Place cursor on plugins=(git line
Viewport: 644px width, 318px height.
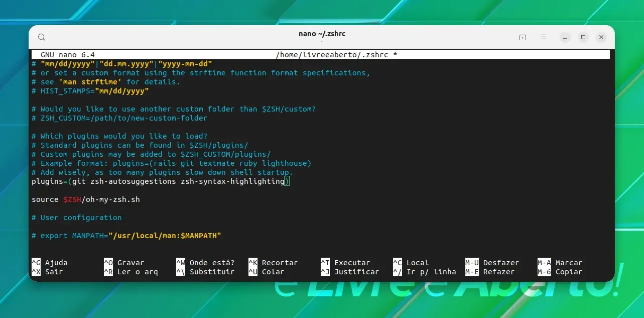tap(161, 181)
